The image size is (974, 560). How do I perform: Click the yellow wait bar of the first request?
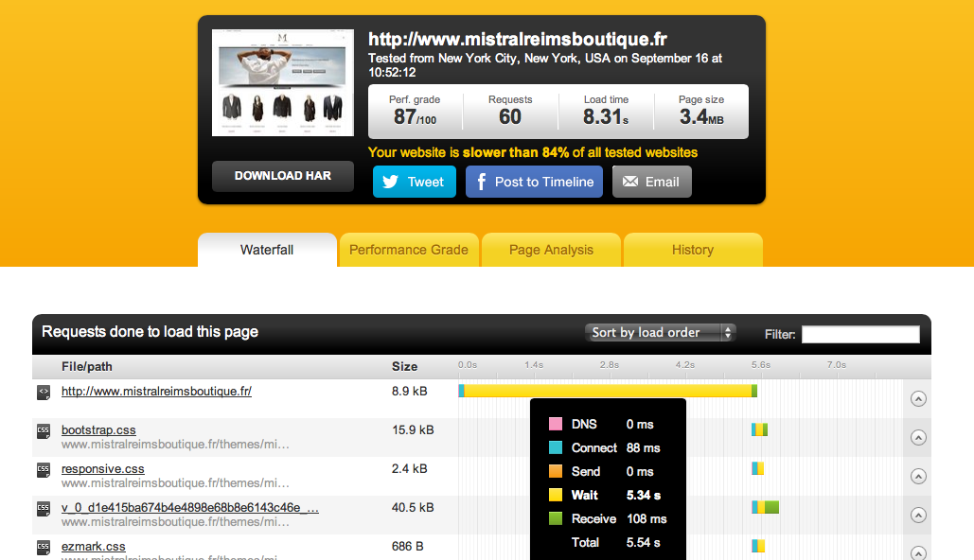[x=608, y=391]
